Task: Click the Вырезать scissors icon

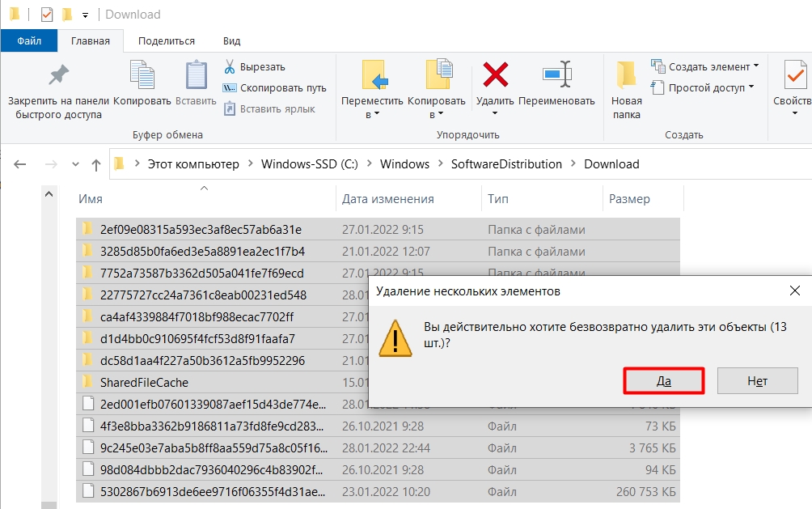Action: [x=230, y=66]
